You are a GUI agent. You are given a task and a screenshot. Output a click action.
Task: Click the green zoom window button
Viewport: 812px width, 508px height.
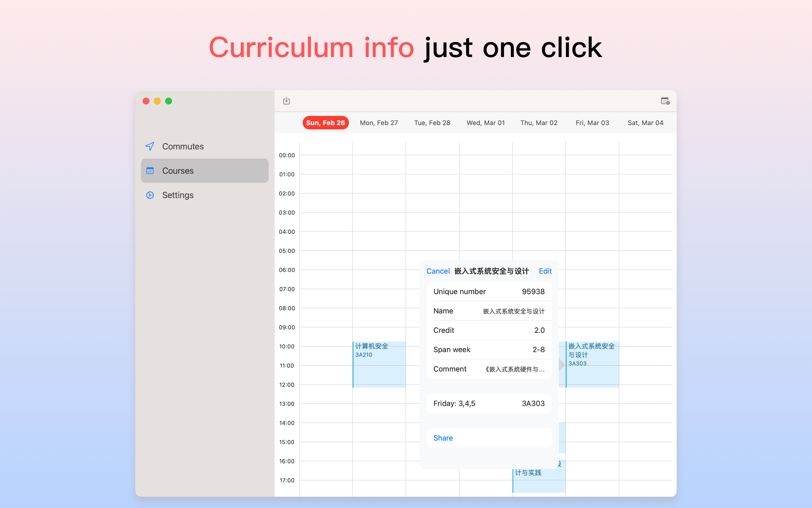[x=169, y=101]
